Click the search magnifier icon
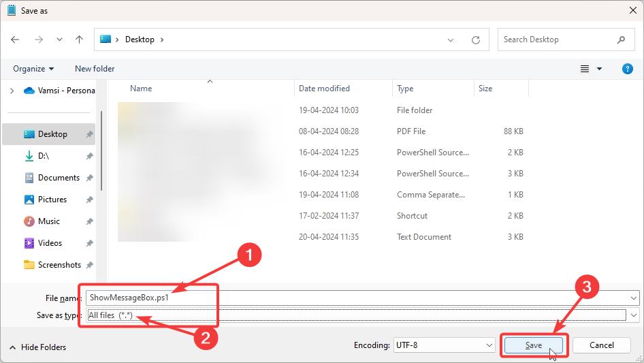 [x=621, y=40]
